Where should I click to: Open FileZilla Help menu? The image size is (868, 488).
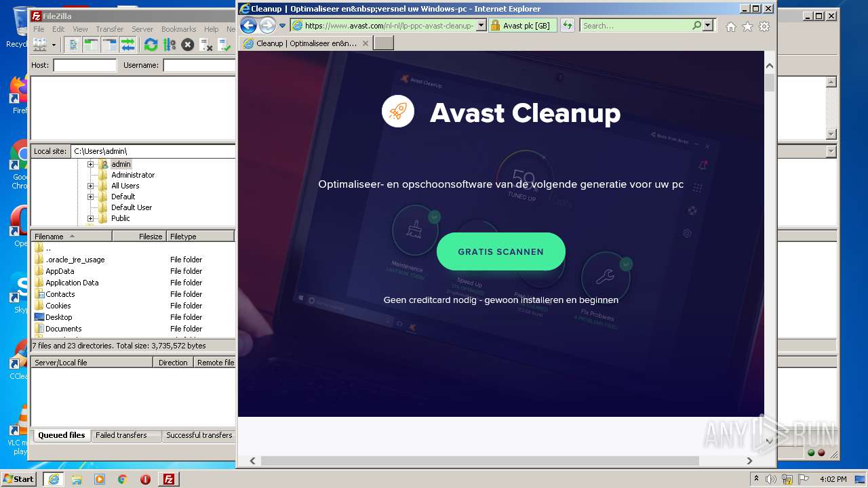(212, 29)
